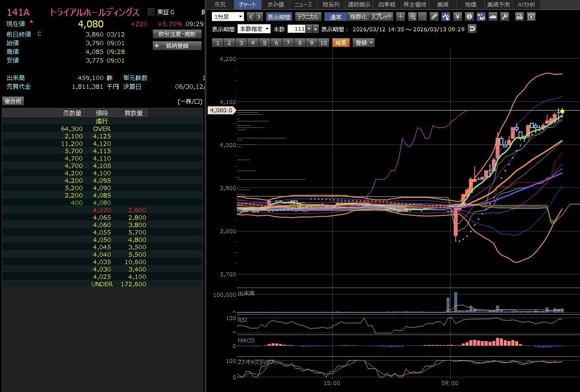Enable the スプレッド chart mode
The width and height of the screenshot is (580, 392).
(x=381, y=17)
